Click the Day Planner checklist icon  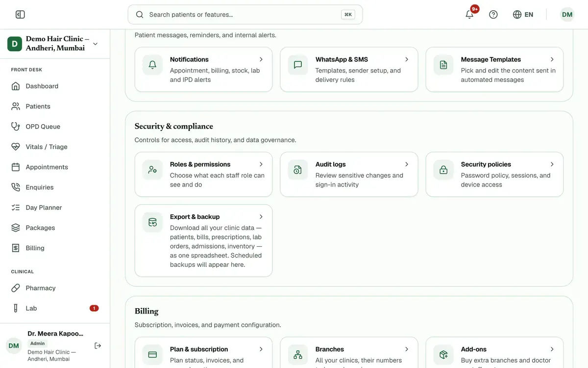click(x=16, y=208)
